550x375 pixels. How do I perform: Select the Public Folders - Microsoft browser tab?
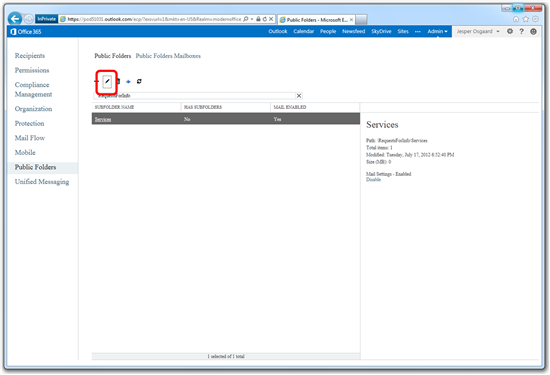[316, 20]
